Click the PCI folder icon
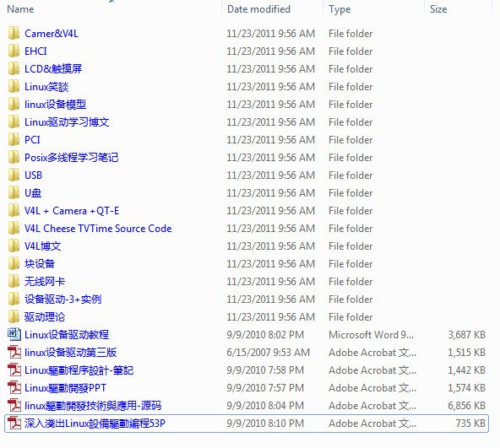The width and height of the screenshot is (500, 448). point(14,139)
